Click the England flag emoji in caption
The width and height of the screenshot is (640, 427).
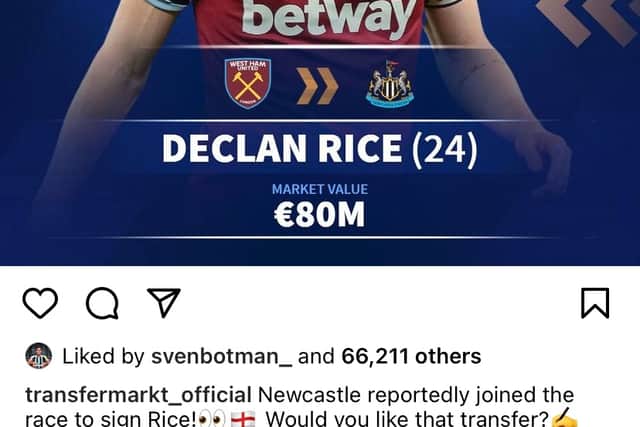coord(243,419)
